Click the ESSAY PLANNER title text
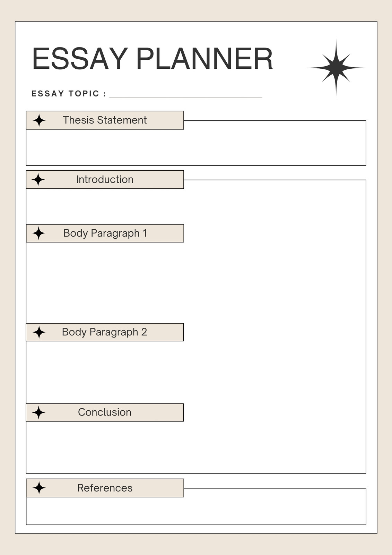The height and width of the screenshot is (555, 392). (x=153, y=59)
